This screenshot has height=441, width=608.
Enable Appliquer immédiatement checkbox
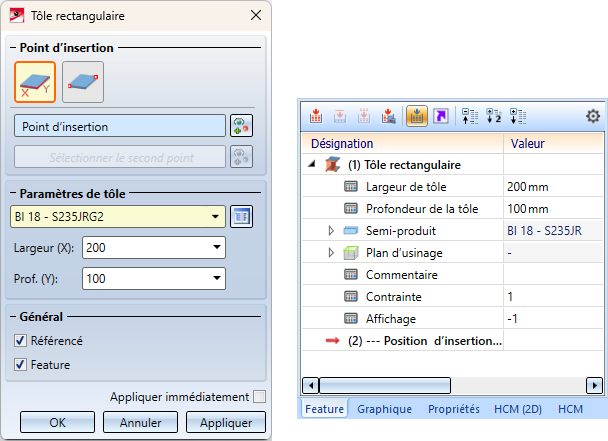click(x=260, y=396)
